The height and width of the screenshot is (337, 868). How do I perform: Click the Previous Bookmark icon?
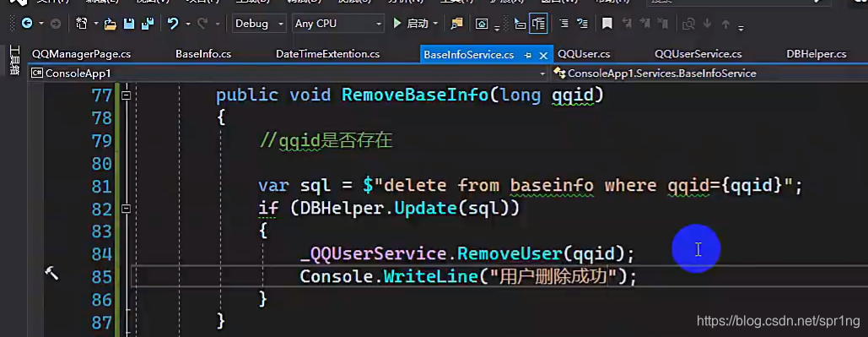click(x=627, y=24)
